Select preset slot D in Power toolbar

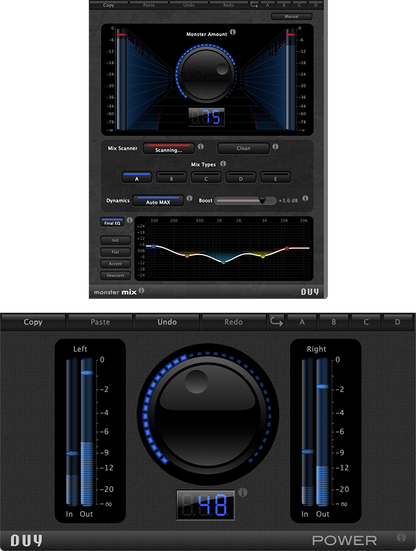tap(397, 322)
